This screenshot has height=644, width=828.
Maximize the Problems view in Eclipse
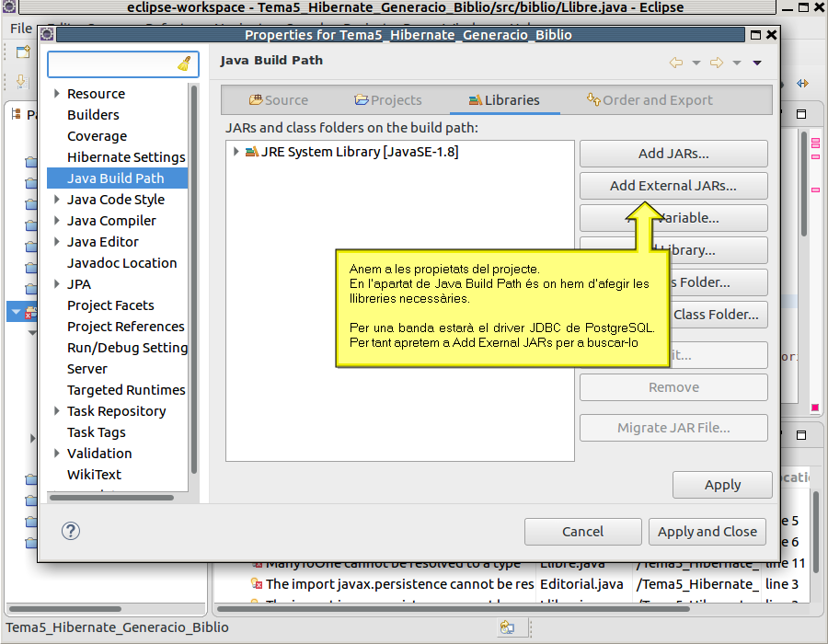click(x=801, y=435)
